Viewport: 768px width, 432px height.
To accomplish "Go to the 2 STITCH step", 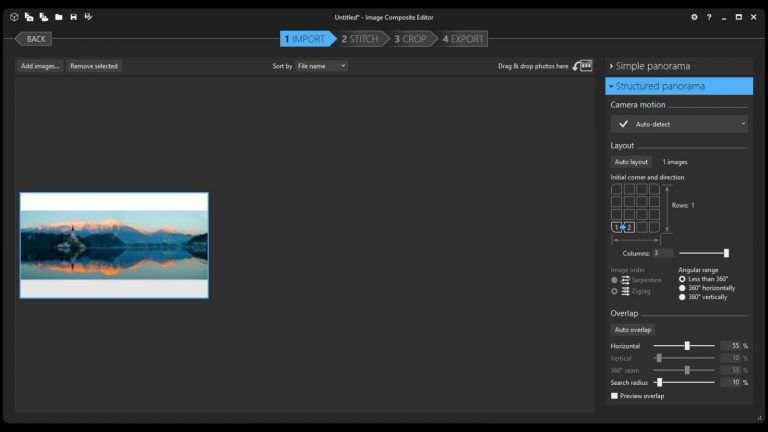I will coord(358,39).
